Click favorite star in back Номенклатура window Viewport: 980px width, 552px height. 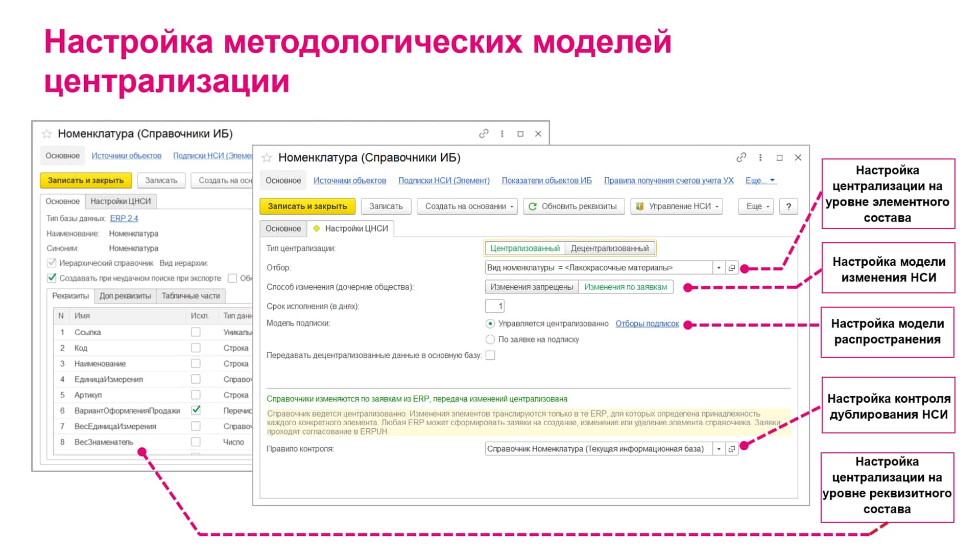46,134
